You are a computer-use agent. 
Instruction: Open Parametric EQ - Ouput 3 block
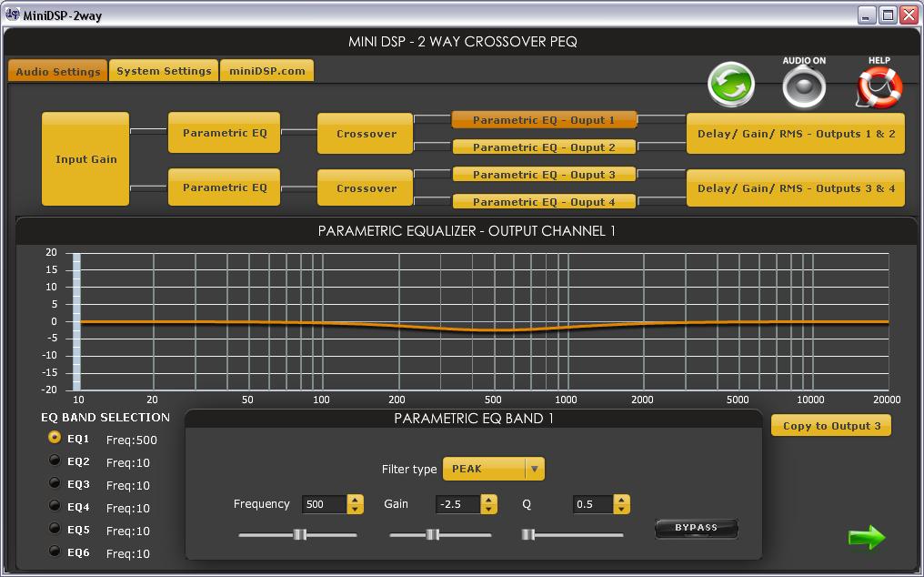(544, 174)
